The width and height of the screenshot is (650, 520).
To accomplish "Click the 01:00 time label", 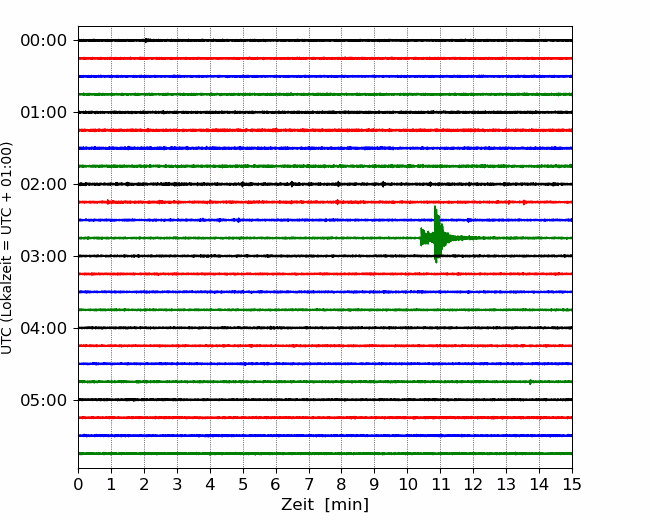I will click(44, 112).
